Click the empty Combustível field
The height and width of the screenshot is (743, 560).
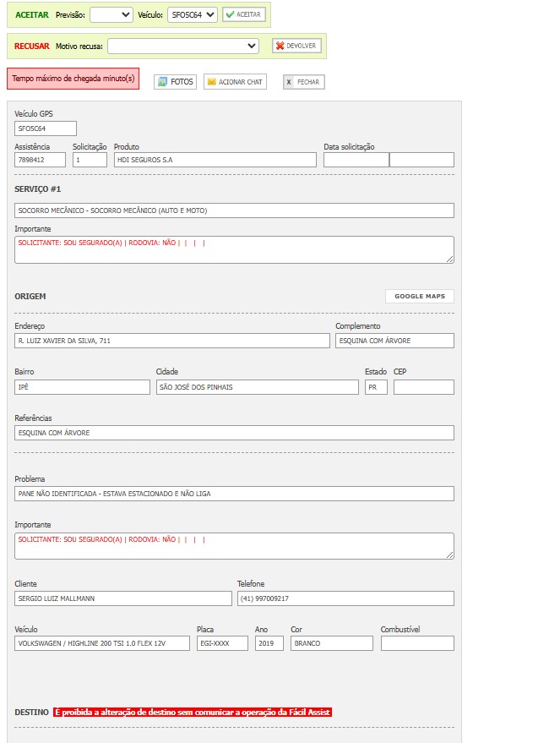417,643
